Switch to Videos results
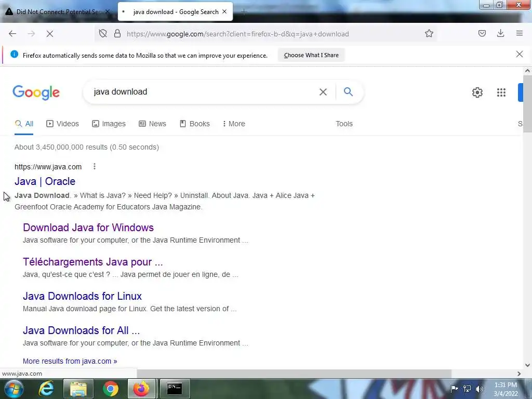Screen dimensions: 532x399 point(62,124)
